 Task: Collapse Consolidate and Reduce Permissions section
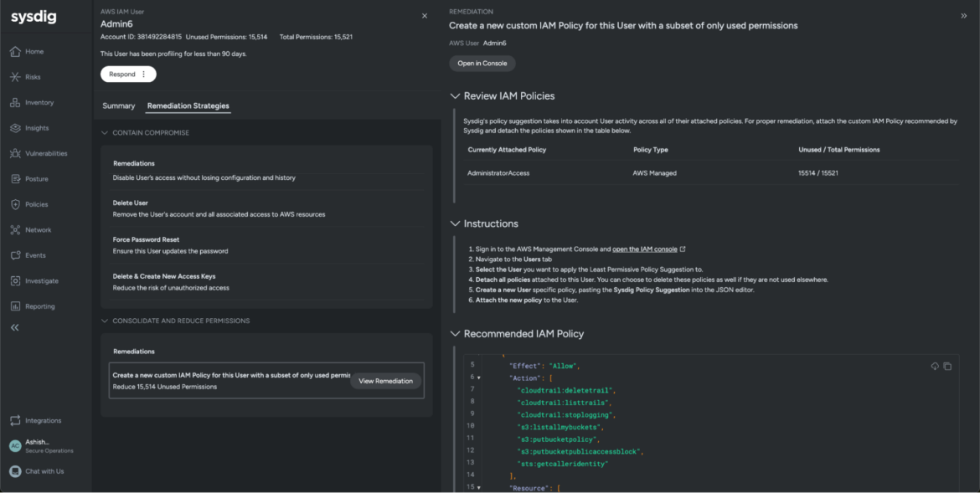[105, 321]
